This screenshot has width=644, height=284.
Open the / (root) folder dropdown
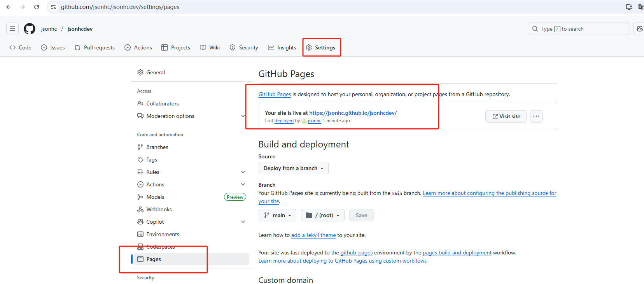click(322, 215)
